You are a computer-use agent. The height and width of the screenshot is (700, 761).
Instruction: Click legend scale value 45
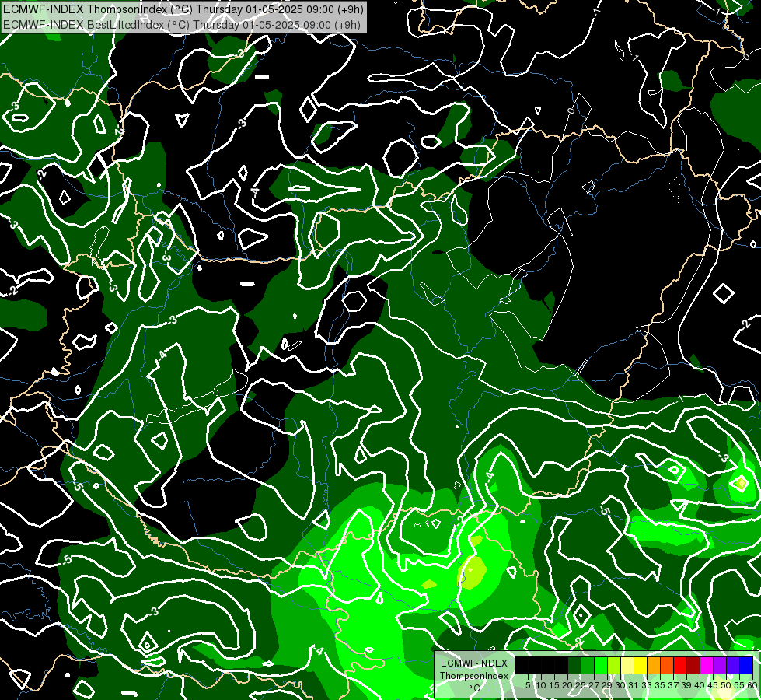(713, 685)
